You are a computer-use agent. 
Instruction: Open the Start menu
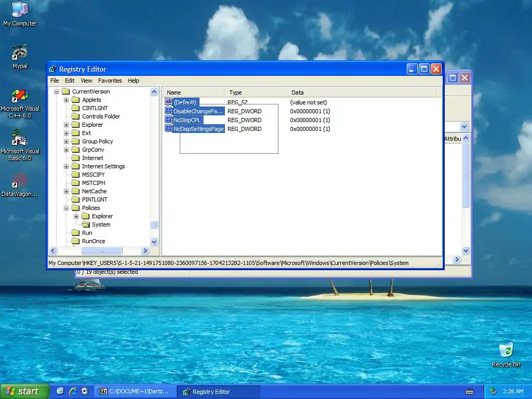point(24,391)
